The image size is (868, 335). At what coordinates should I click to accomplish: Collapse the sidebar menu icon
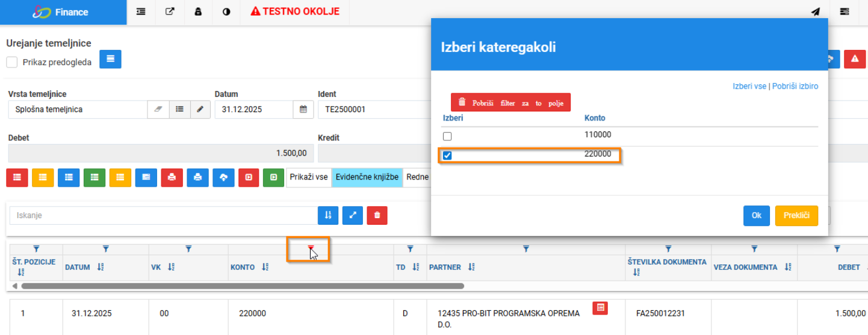click(141, 11)
